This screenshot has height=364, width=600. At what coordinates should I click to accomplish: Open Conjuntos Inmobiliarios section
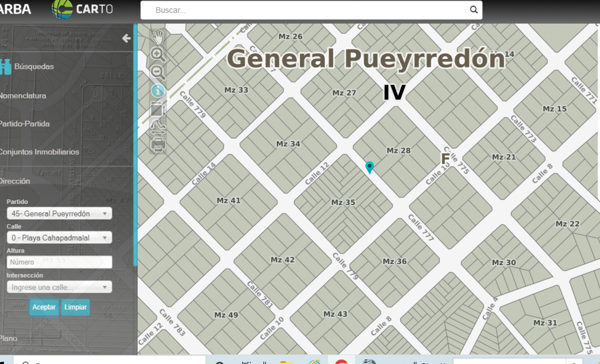[x=39, y=152]
